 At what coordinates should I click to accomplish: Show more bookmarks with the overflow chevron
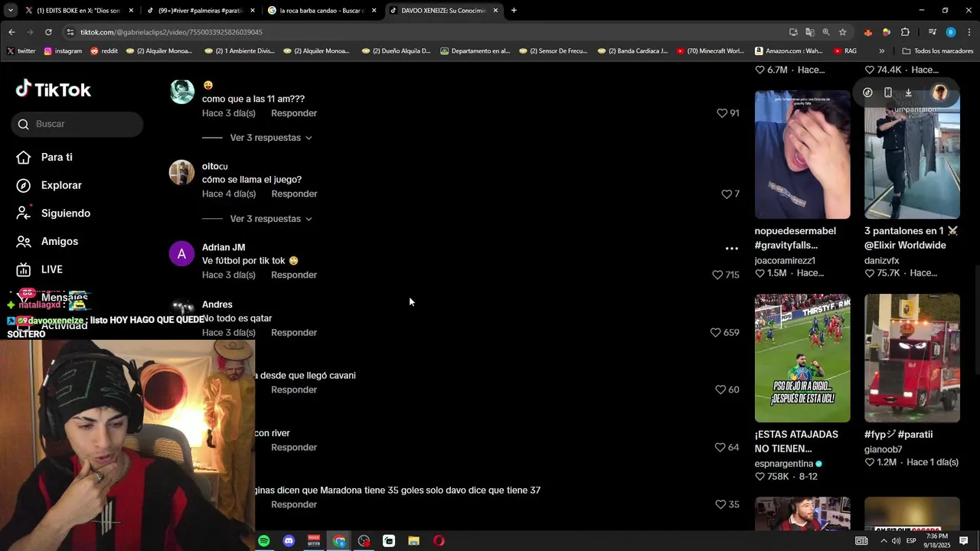point(882,51)
